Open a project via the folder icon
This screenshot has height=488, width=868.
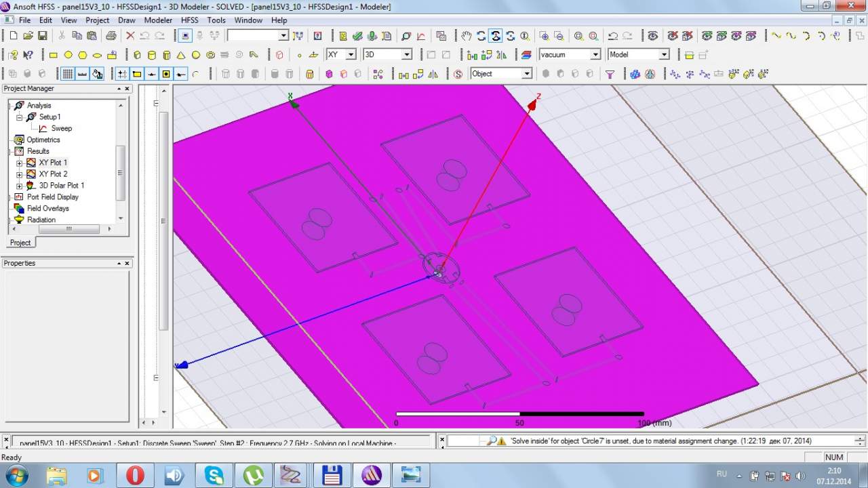click(28, 36)
